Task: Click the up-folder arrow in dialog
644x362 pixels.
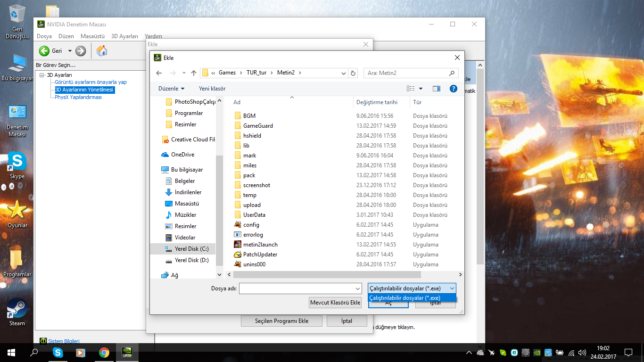Action: tap(193, 73)
